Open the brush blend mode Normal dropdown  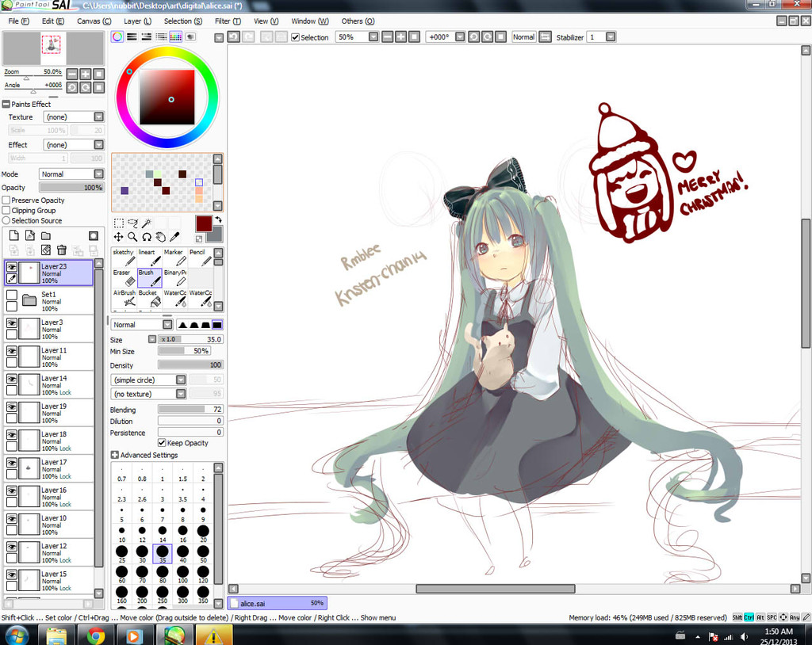coord(167,325)
